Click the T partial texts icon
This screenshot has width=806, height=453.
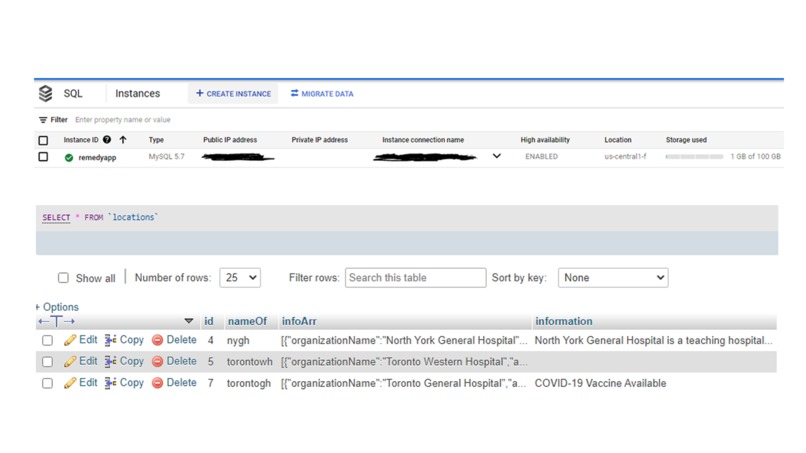click(56, 321)
